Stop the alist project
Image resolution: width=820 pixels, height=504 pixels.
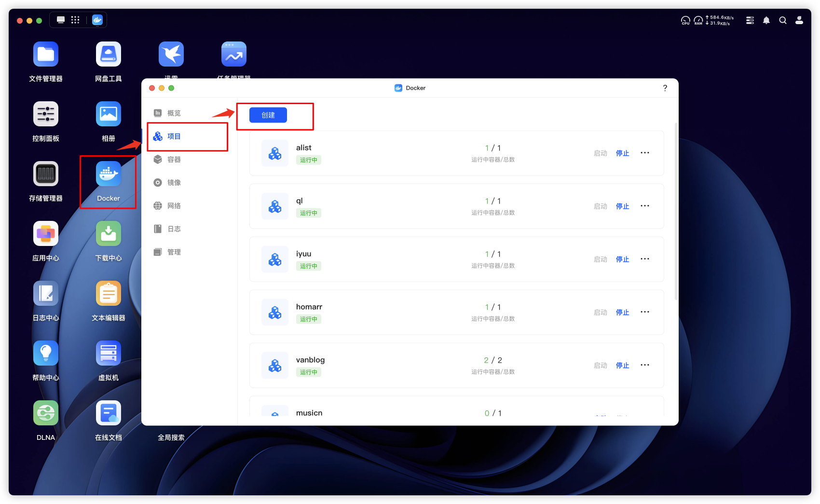pos(623,153)
